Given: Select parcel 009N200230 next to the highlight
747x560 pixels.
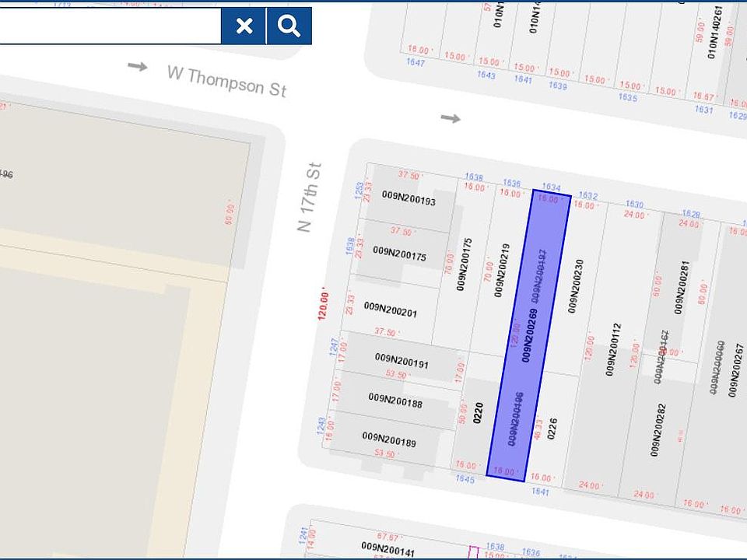Looking at the screenshot, I should click(576, 285).
